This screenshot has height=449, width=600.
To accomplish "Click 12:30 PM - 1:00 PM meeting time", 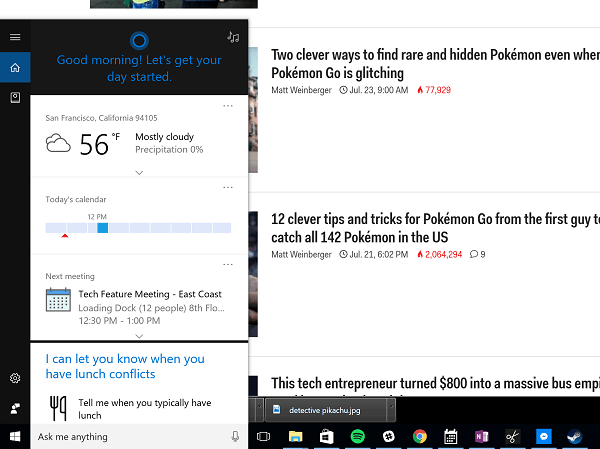I will click(119, 320).
